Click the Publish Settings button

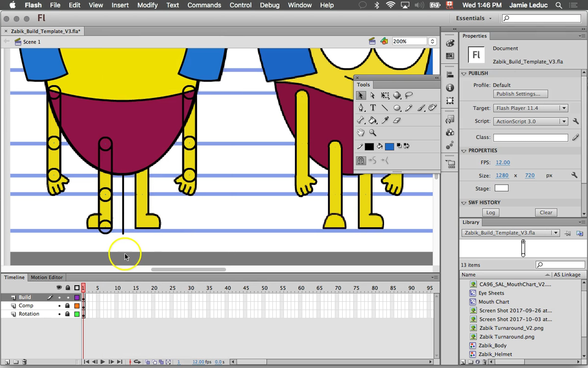[x=520, y=94]
